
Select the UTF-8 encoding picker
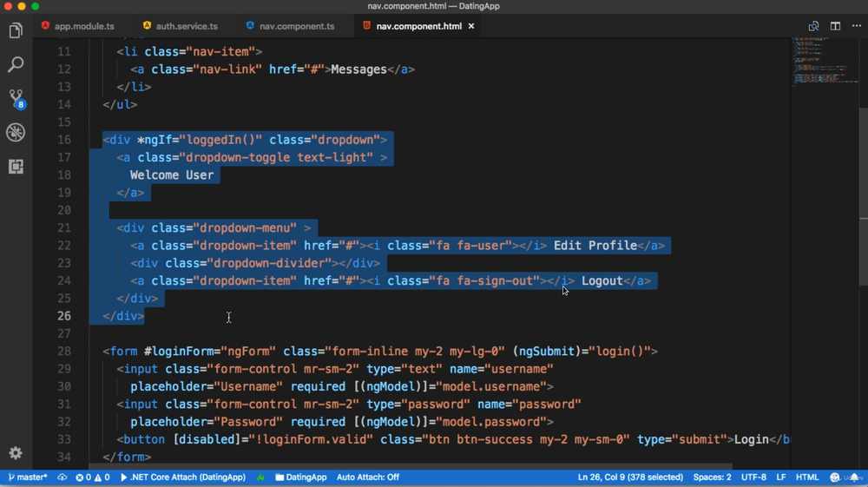pyautogui.click(x=753, y=477)
